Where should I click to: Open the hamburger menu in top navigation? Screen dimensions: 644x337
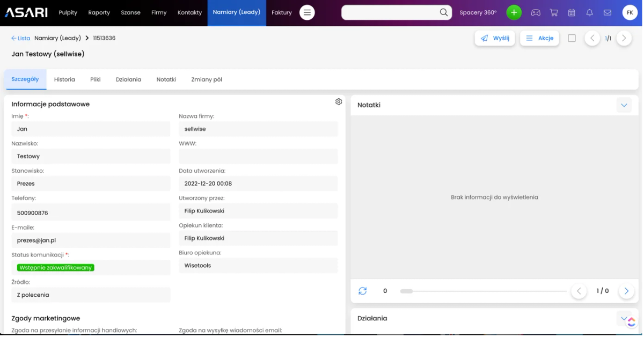tap(307, 12)
